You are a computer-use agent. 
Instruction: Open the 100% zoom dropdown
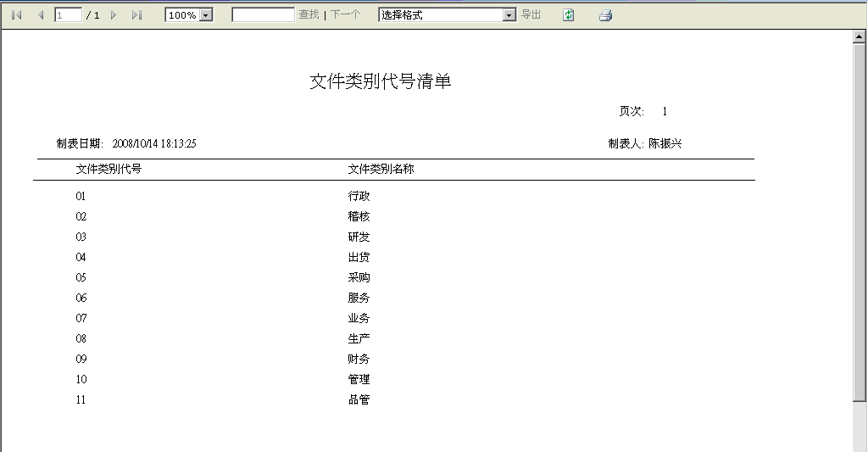pos(205,15)
